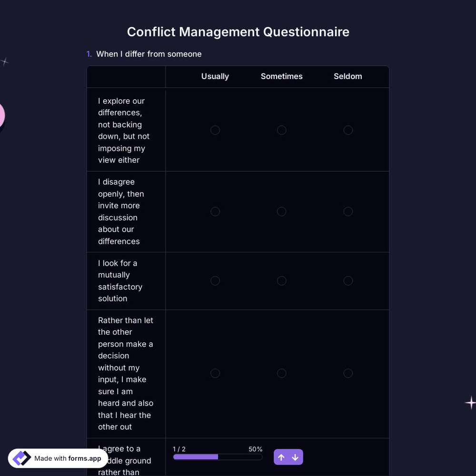Click question title 'When I differ from someone'
Screen dimensions: 476x476
coord(149,54)
